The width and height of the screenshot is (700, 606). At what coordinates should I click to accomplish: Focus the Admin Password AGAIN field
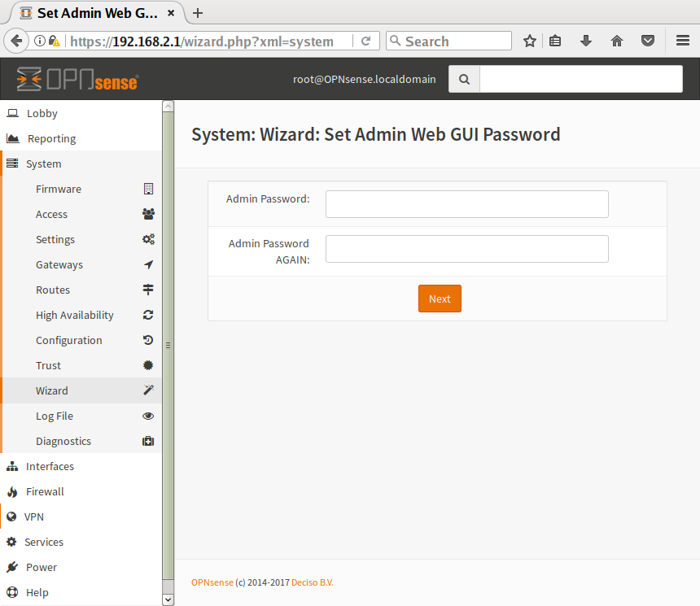466,249
